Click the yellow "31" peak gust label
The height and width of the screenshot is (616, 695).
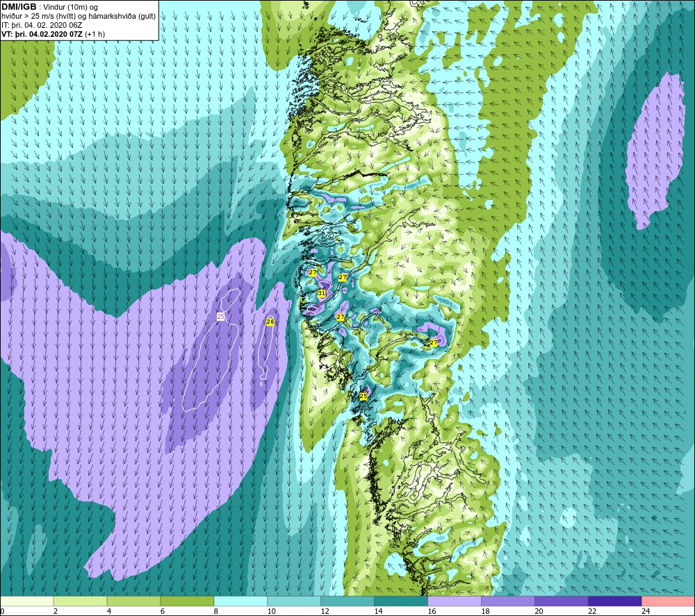[x=322, y=293]
